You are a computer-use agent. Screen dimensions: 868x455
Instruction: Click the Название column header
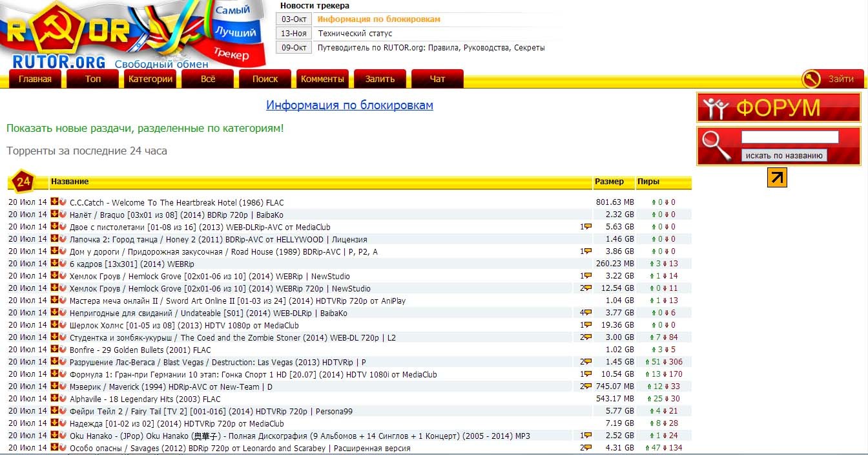point(70,182)
